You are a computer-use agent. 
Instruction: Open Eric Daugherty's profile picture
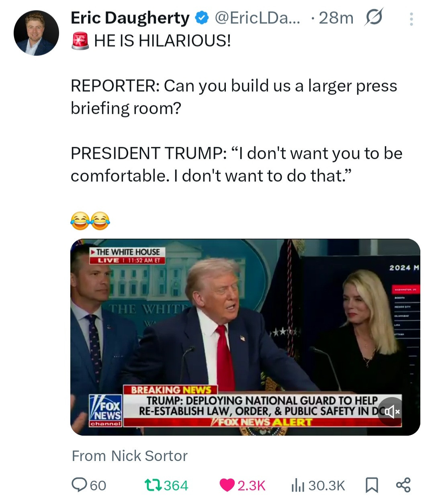pos(36,33)
